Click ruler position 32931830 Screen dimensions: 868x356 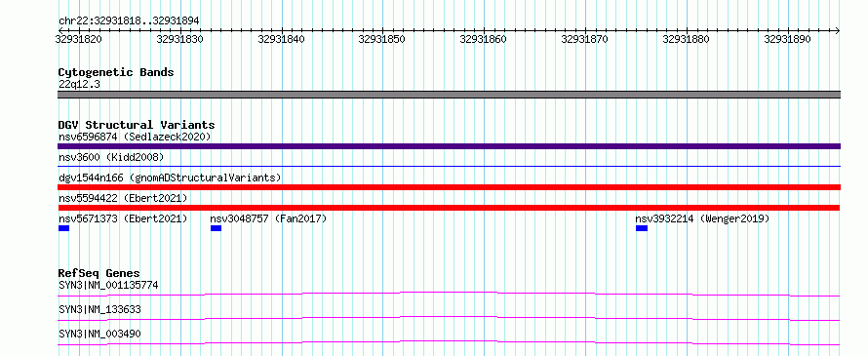pyautogui.click(x=180, y=39)
